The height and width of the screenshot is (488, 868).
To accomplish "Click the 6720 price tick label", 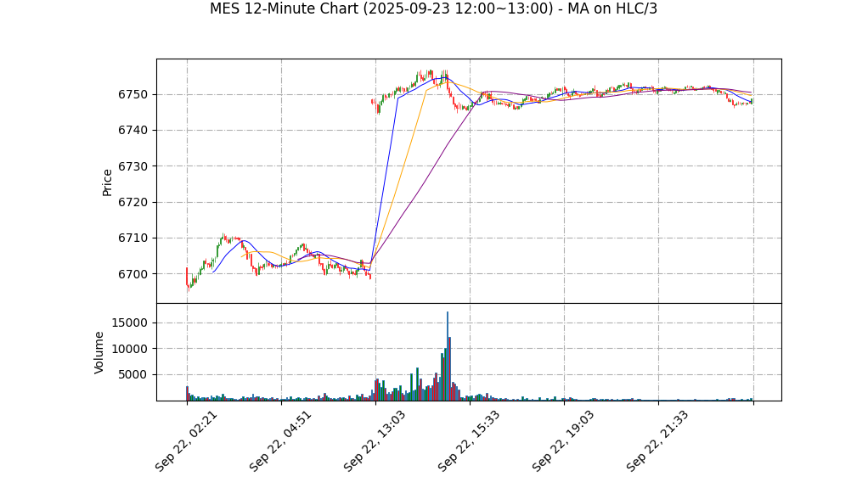I will [133, 203].
